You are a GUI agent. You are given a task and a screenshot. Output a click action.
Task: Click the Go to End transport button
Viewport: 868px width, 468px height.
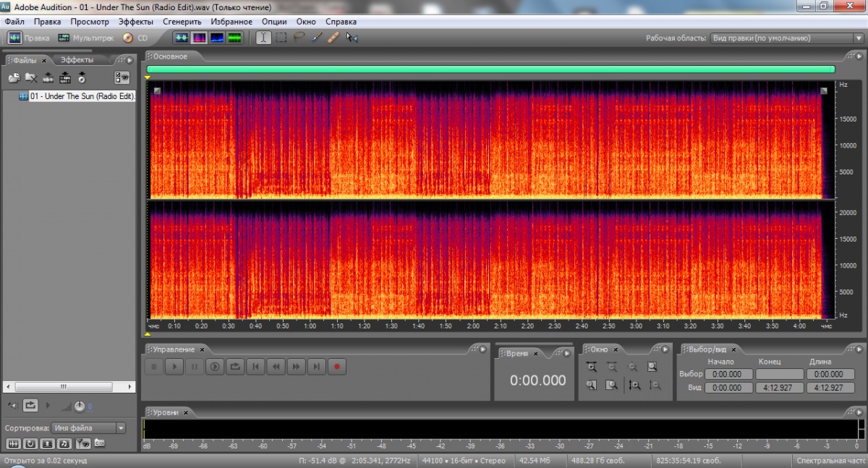[316, 367]
